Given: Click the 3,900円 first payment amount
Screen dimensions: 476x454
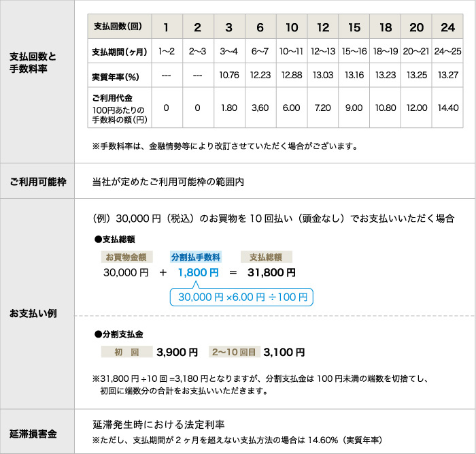Looking at the screenshot, I should (x=177, y=353).
